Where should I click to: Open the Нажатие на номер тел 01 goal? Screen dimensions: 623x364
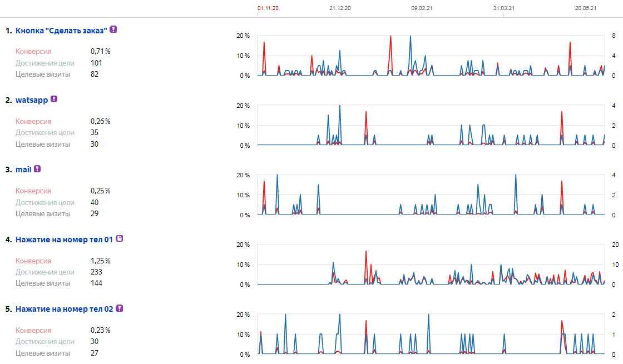pos(65,240)
